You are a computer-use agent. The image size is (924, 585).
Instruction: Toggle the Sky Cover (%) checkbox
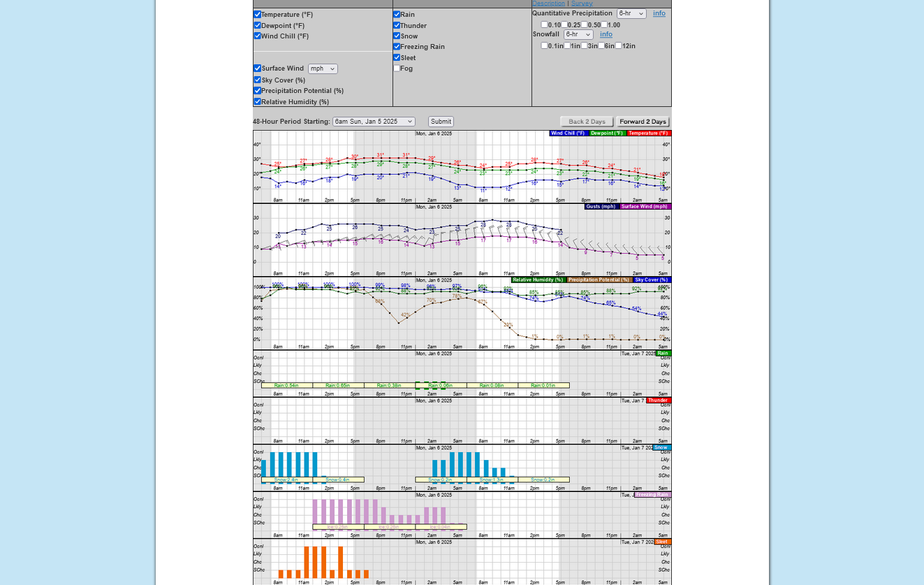click(x=258, y=80)
